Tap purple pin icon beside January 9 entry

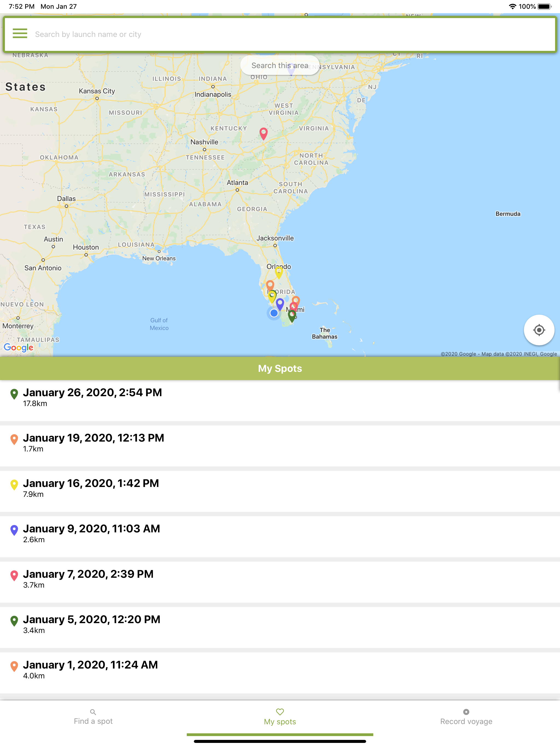(14, 530)
